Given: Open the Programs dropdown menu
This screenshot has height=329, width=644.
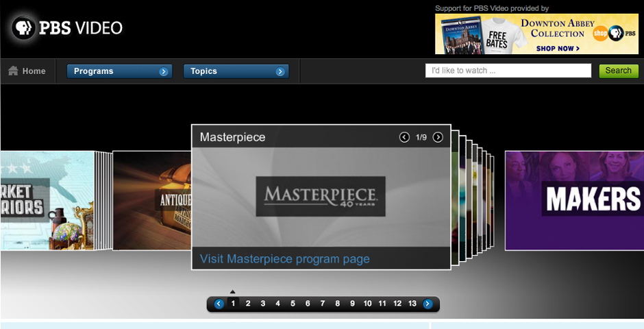Looking at the screenshot, I should (119, 71).
